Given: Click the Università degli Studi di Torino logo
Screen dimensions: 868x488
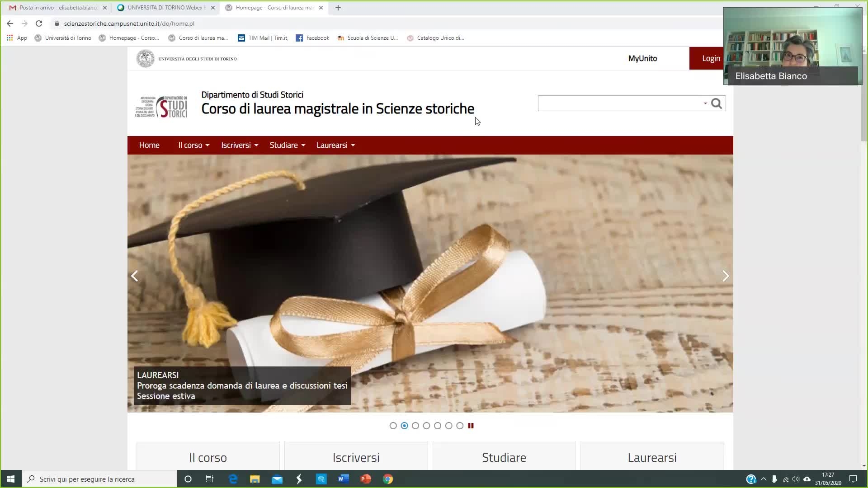Looking at the screenshot, I should (187, 59).
